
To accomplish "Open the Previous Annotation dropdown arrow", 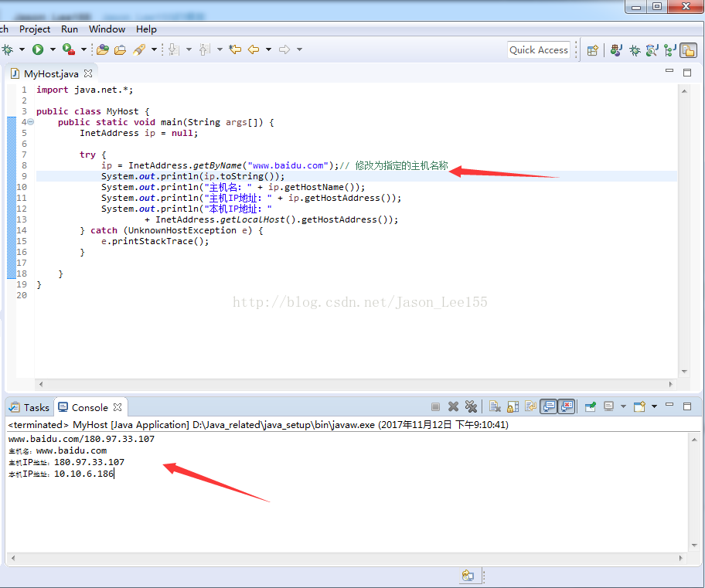I will click(220, 49).
